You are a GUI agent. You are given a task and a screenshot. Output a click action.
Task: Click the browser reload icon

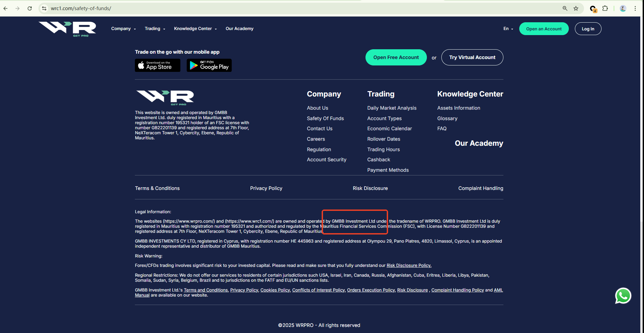(30, 8)
